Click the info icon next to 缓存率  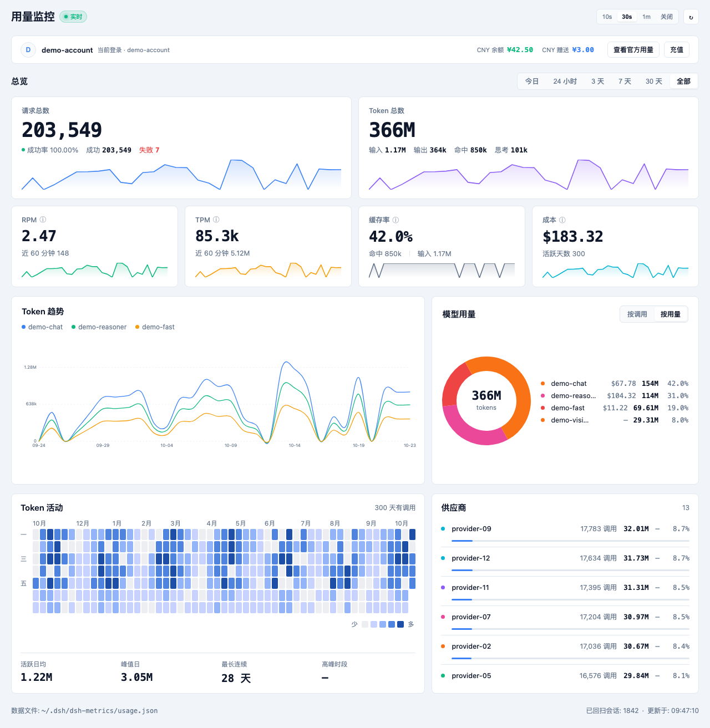(395, 220)
